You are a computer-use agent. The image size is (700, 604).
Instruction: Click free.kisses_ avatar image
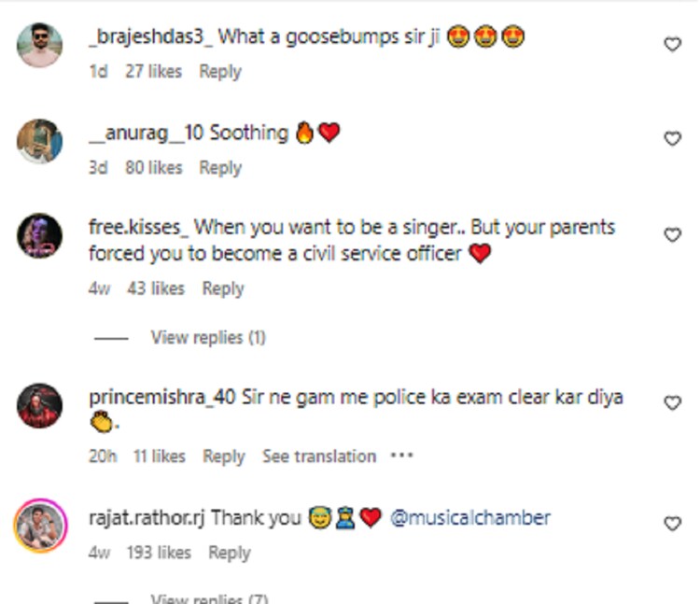coord(40,236)
